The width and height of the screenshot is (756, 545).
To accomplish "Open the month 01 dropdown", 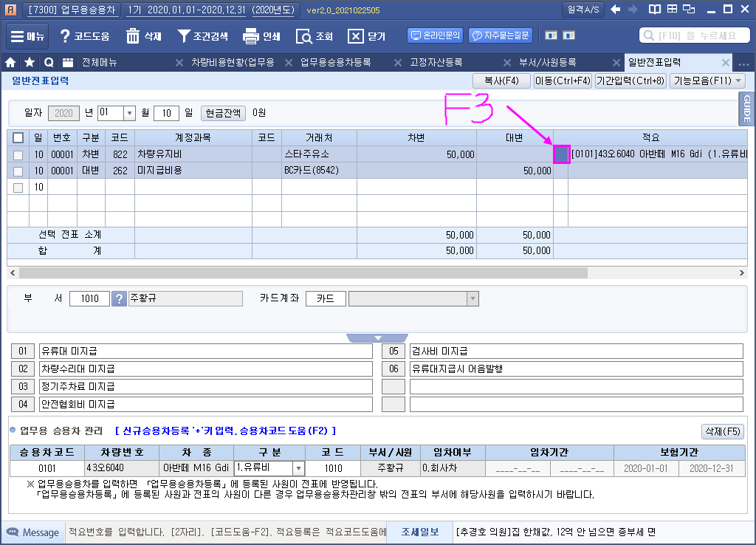I will point(129,113).
